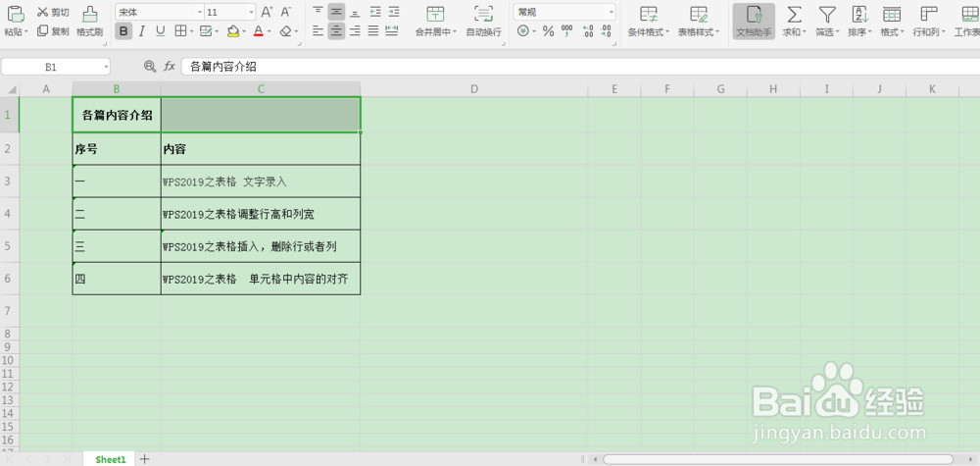This screenshot has width=980, height=466.
Task: Select column B header
Action: tap(117, 89)
